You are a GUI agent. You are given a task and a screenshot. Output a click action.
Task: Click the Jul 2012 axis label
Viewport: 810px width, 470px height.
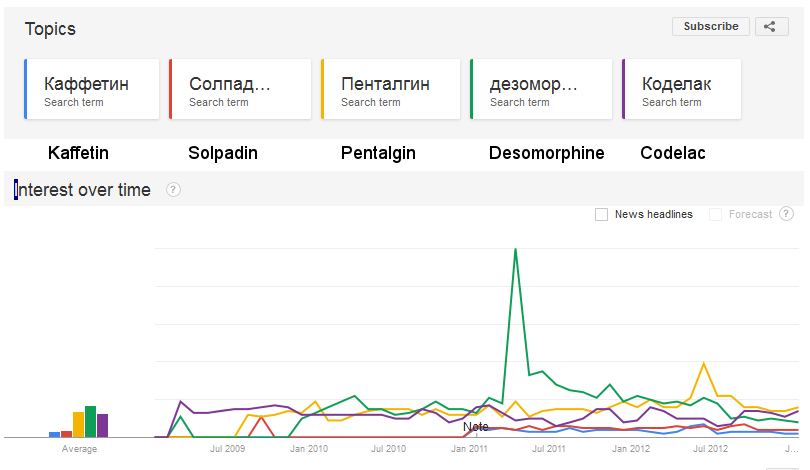(x=710, y=449)
